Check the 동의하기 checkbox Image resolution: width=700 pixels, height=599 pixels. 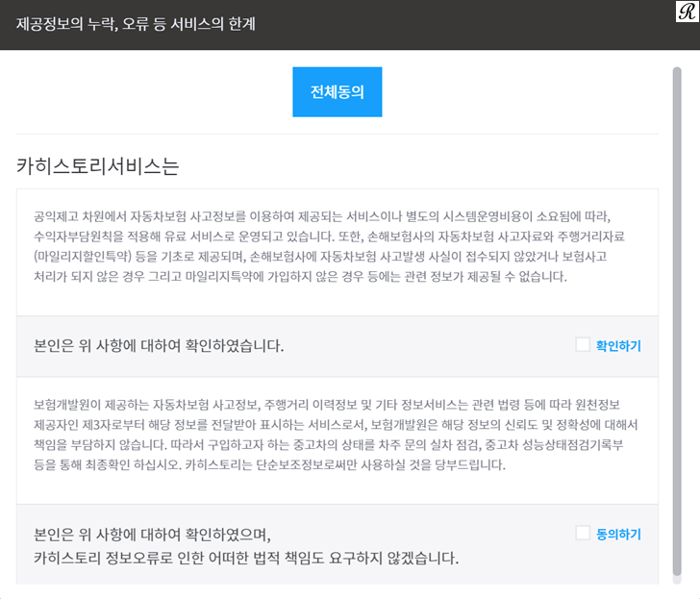[x=583, y=533]
